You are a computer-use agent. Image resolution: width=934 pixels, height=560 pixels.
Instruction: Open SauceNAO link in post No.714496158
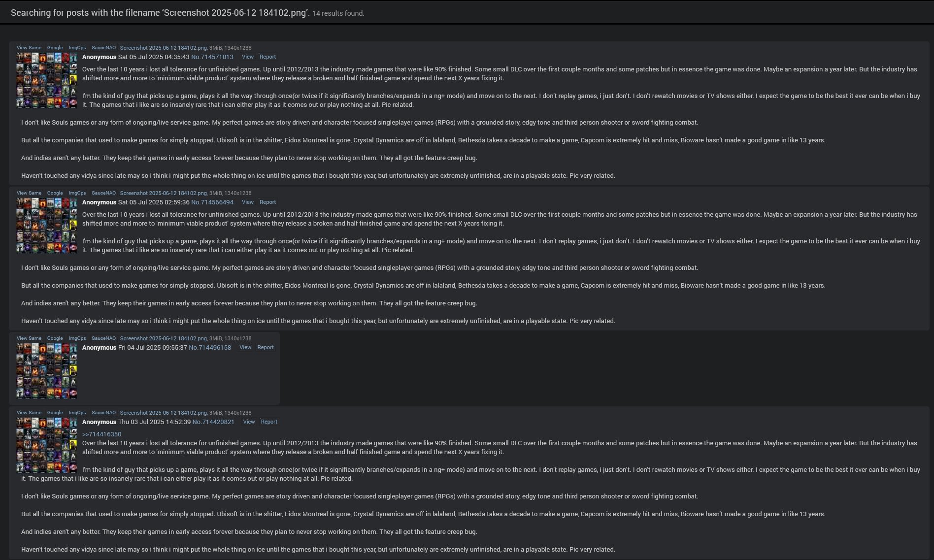click(104, 338)
